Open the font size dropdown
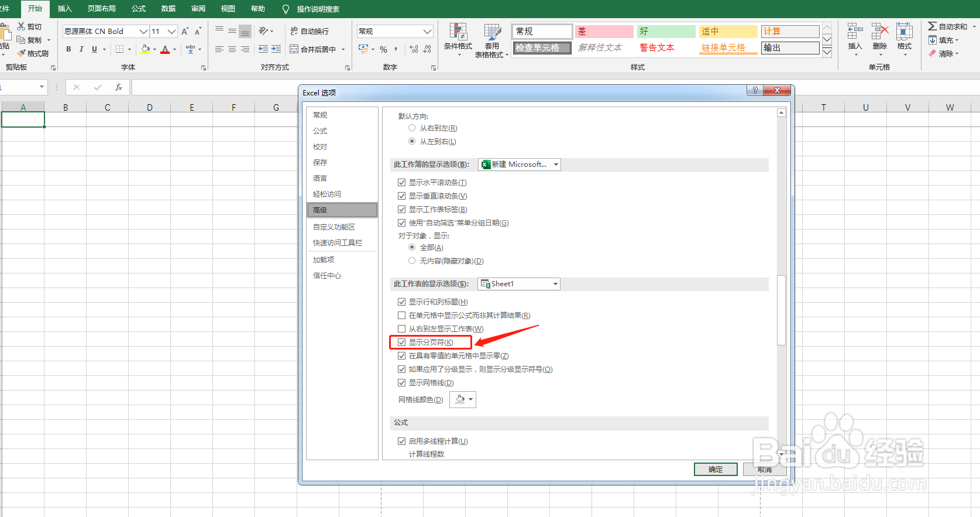980x517 pixels. [x=171, y=31]
